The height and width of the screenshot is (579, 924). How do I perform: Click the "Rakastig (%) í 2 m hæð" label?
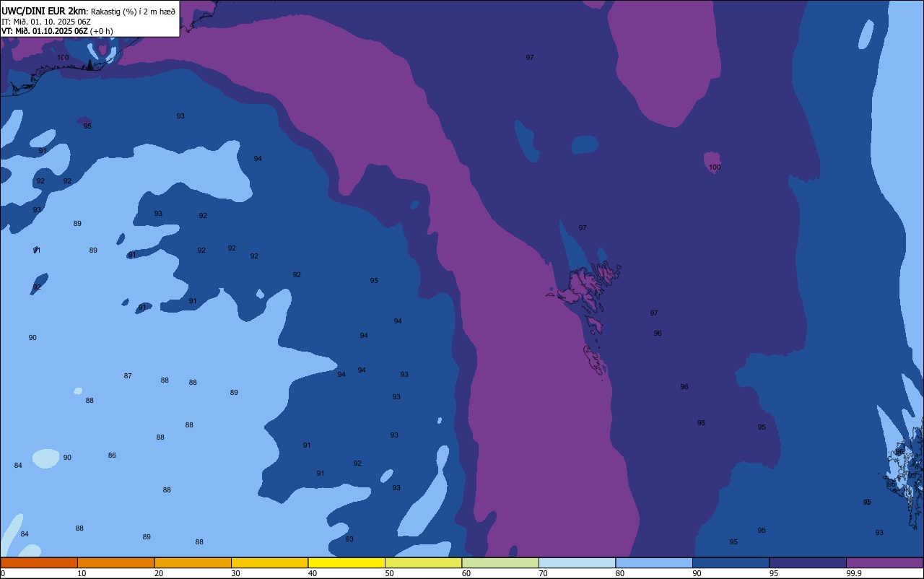click(x=133, y=11)
